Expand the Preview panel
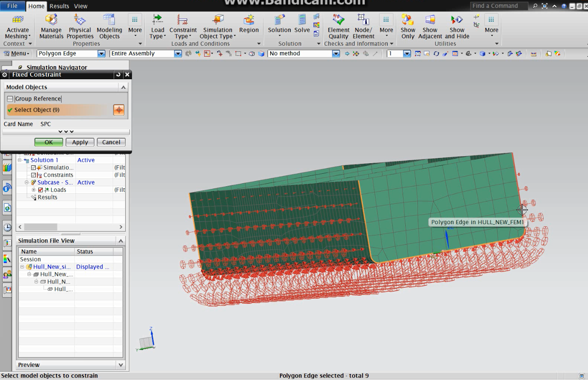This screenshot has width=588, height=380. tap(121, 365)
